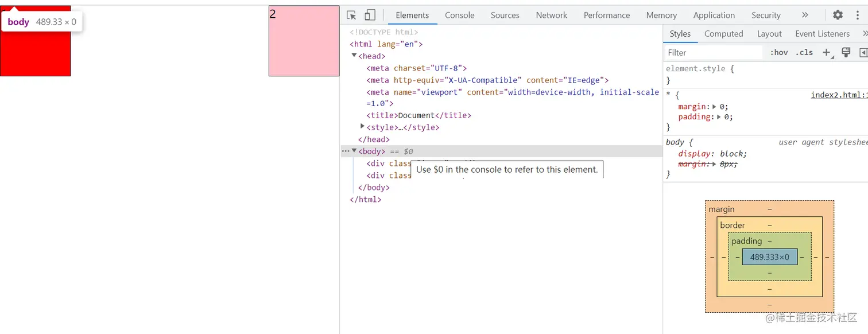The image size is (868, 334).
Task: Open the Security tab
Action: pos(766,15)
